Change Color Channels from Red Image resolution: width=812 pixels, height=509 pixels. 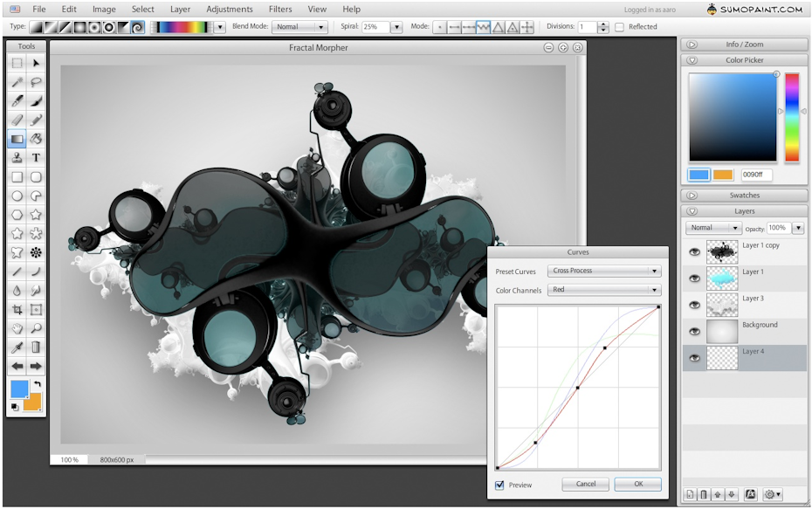[604, 290]
